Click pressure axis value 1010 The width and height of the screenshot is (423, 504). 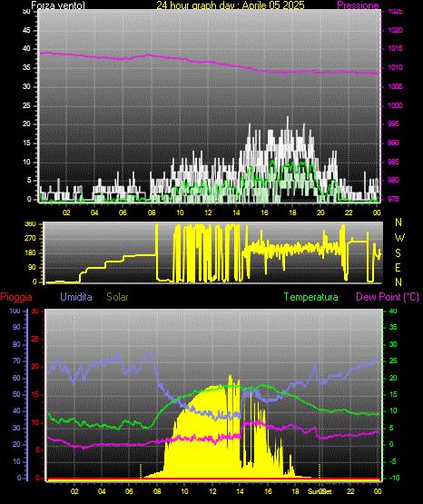(x=395, y=67)
